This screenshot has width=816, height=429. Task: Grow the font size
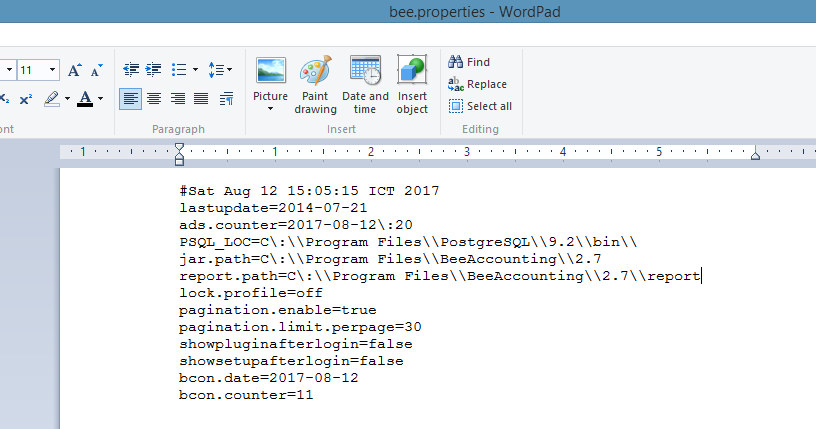[x=75, y=70]
